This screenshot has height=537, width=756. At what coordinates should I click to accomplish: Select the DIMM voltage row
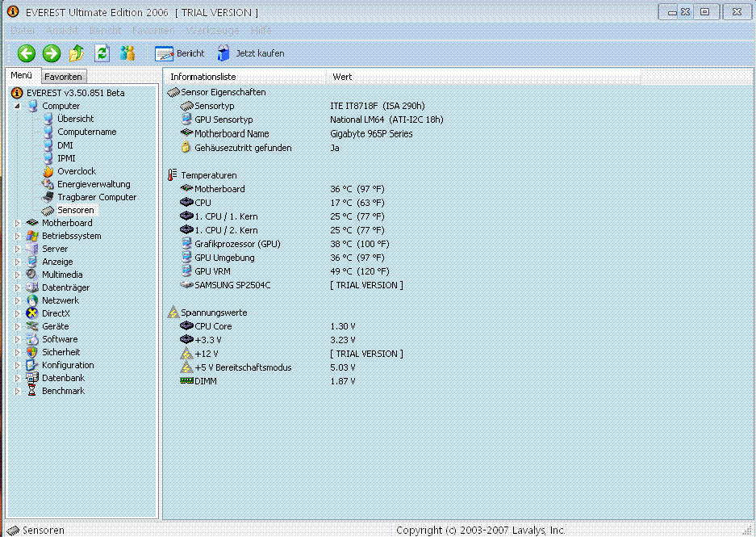click(268, 381)
